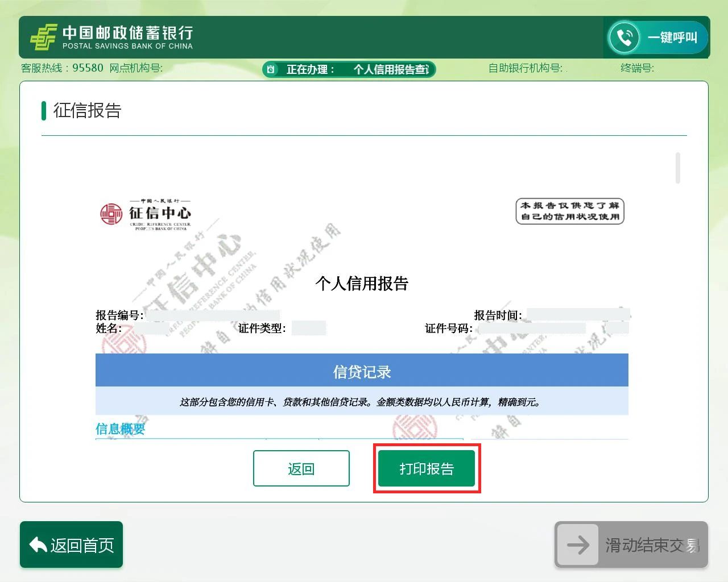This screenshot has width=728, height=582.
Task: Click the red seal watermark near 信息概要
Action: 413,426
